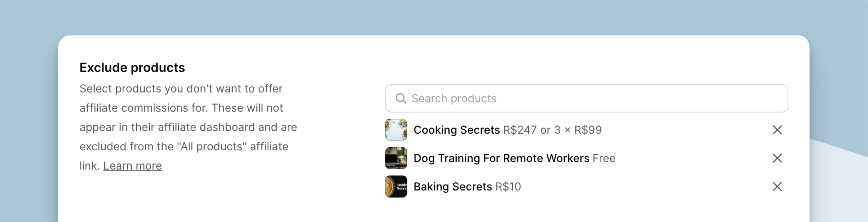
Task: Click the Exclude products heading
Action: coord(132,68)
